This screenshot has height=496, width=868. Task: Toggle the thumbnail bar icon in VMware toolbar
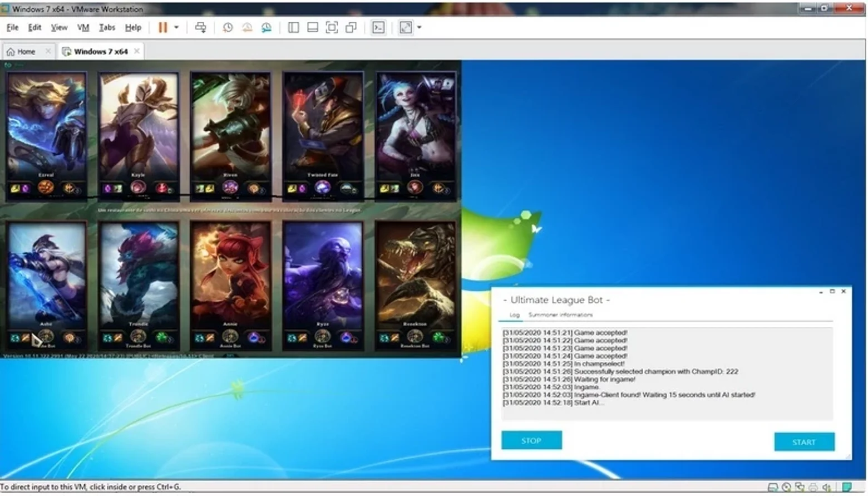[x=313, y=27]
